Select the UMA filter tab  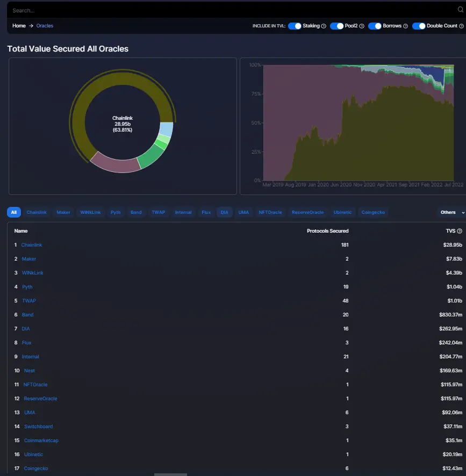click(x=243, y=212)
